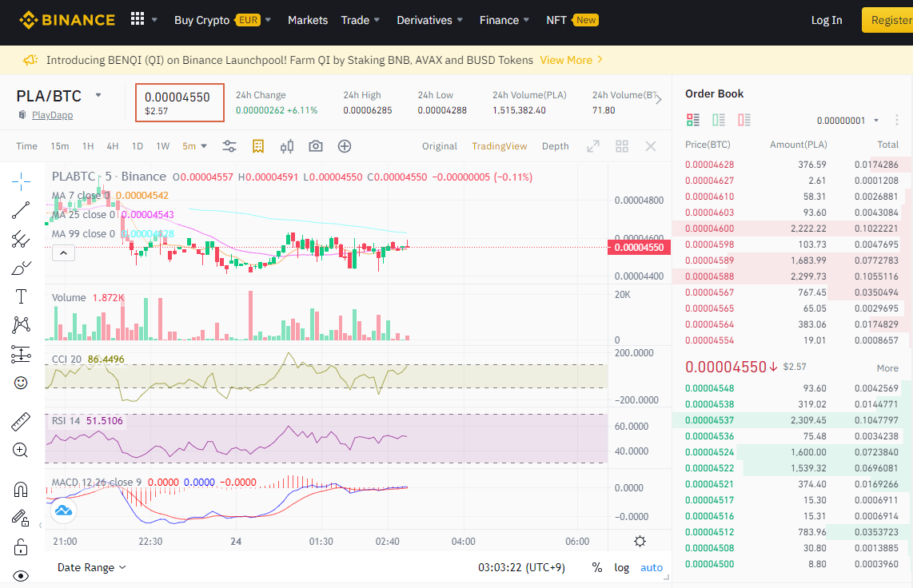The image size is (913, 588).
Task: Show only sell orders view
Action: tap(744, 120)
